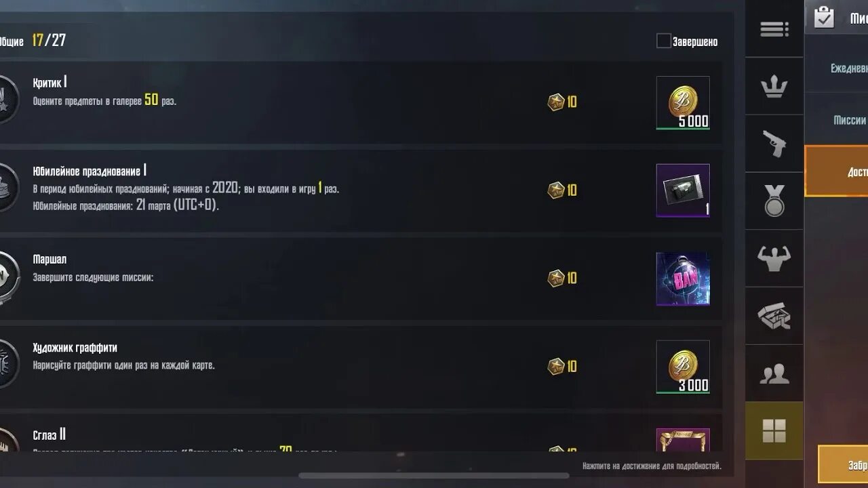The width and height of the screenshot is (868, 488).
Task: Open the Критик I achievement row
Action: (359, 102)
